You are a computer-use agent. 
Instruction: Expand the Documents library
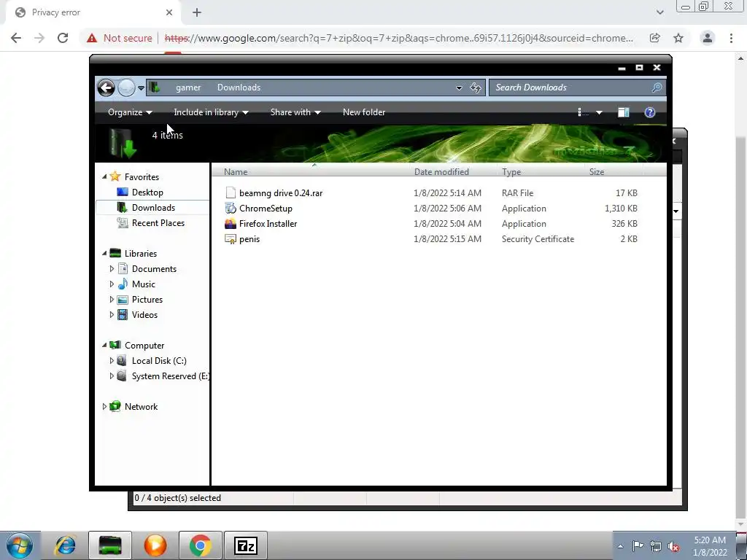[112, 269]
